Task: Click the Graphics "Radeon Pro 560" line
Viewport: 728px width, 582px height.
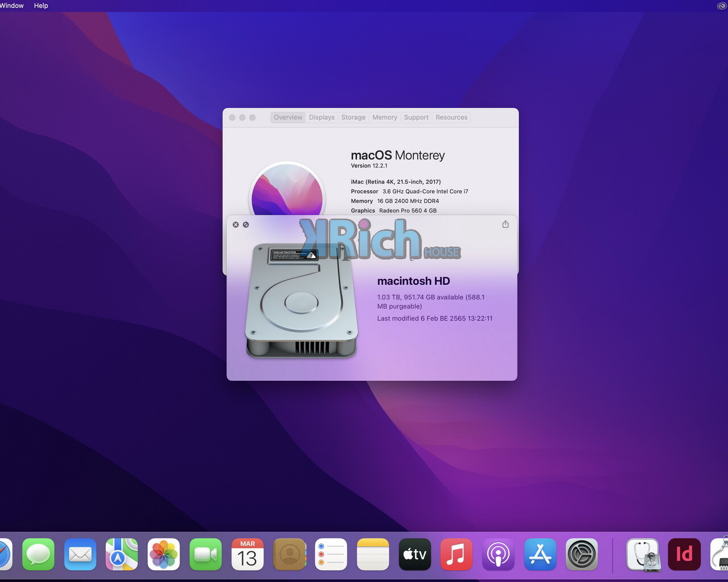Action: pos(394,211)
